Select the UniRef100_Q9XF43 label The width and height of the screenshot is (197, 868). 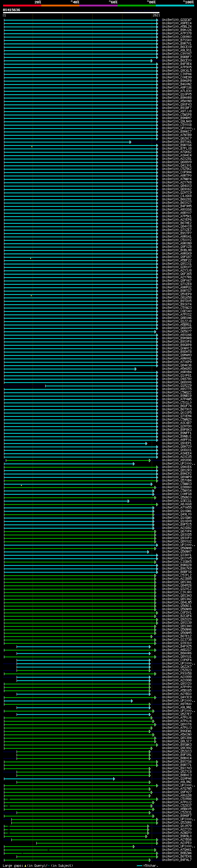(x=177, y=104)
